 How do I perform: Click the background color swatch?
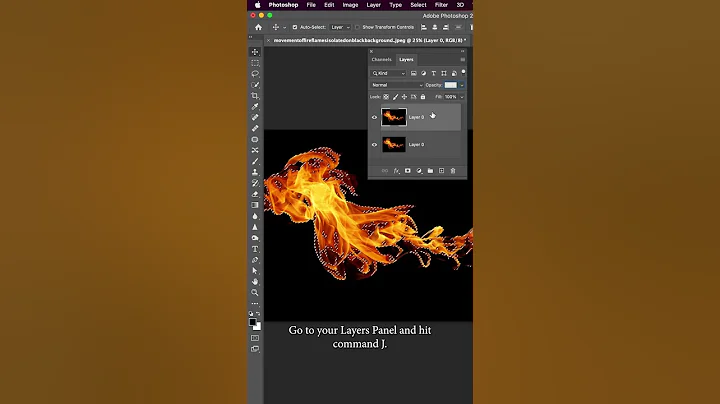pyautogui.click(x=257, y=326)
